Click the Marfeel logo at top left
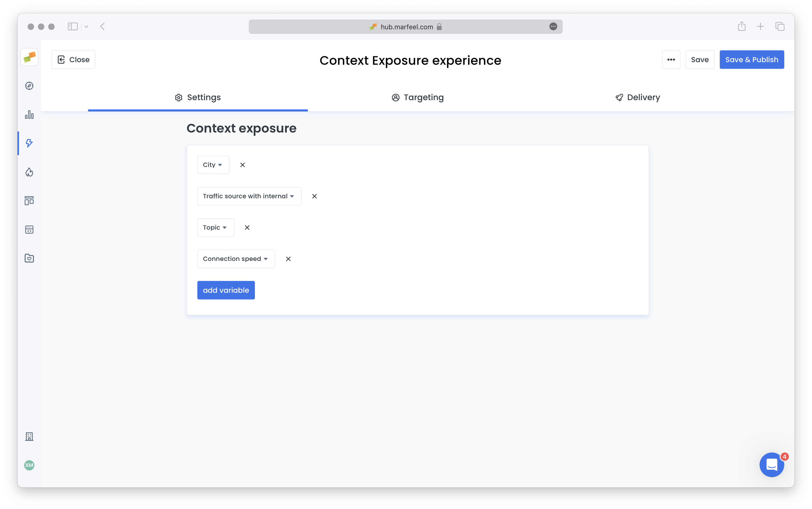812x509 pixels. pyautogui.click(x=29, y=57)
